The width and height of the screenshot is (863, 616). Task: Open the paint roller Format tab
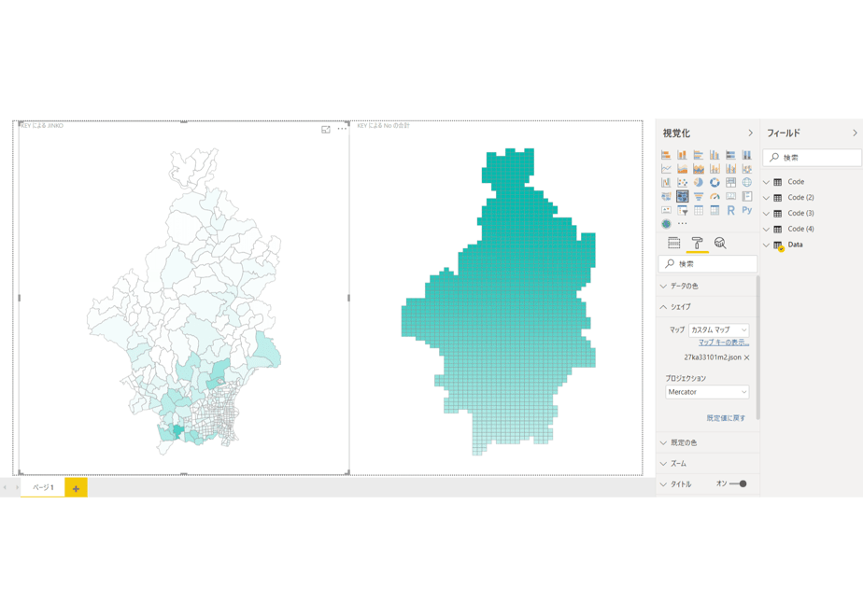pyautogui.click(x=697, y=243)
